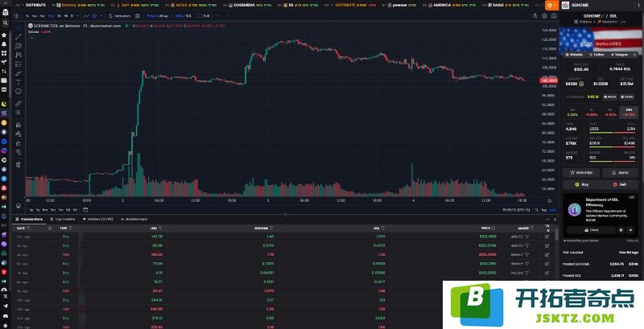Toggle USD / SOL price denomination
This screenshot has width=644, height=329.
tap(184, 15)
